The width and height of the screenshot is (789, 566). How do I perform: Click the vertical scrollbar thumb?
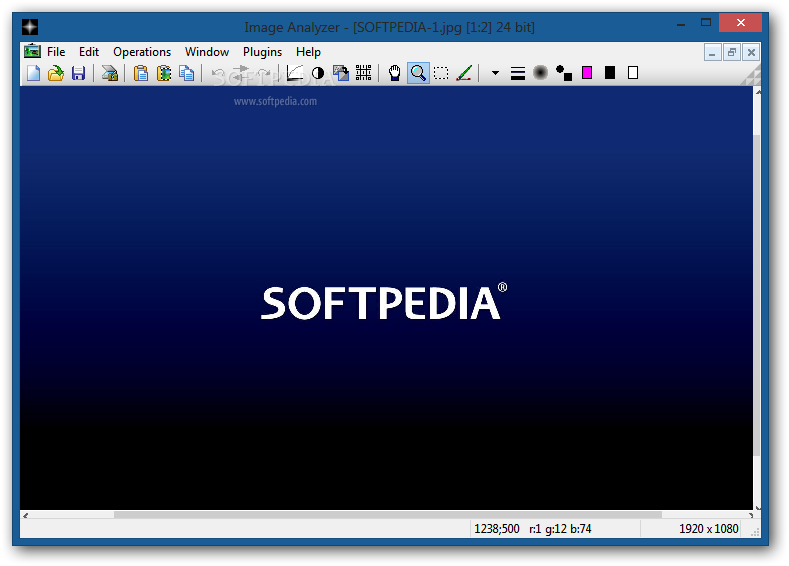point(757,295)
